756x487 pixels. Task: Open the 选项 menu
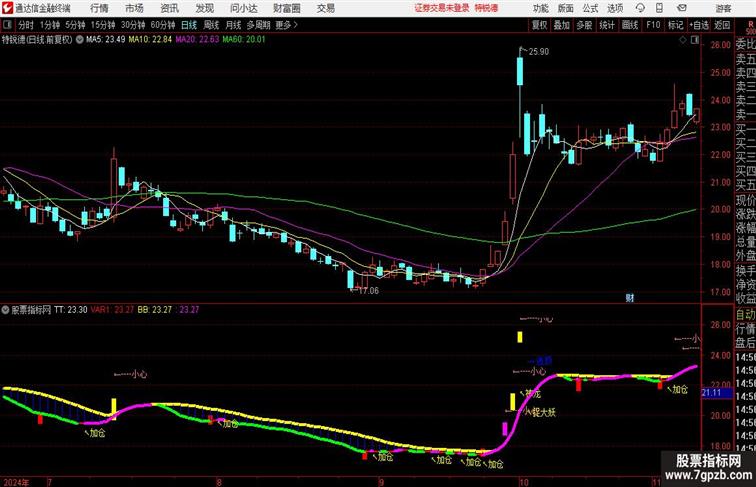tap(615, 8)
